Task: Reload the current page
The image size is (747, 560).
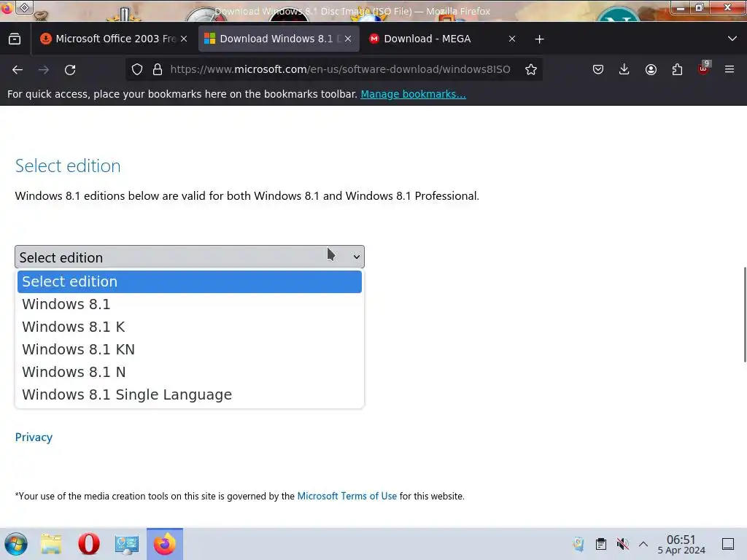Action: (70, 69)
